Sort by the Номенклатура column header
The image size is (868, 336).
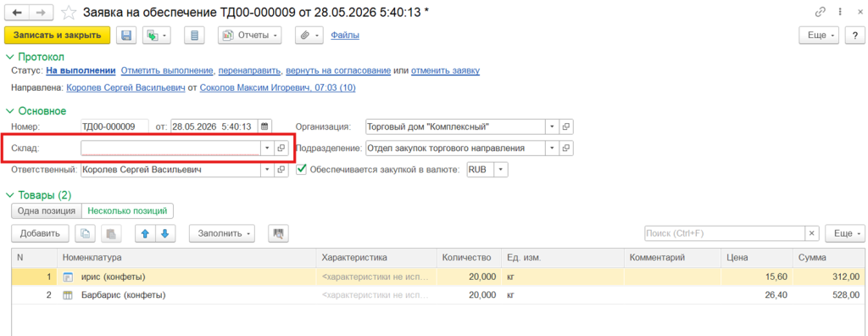tap(186, 258)
